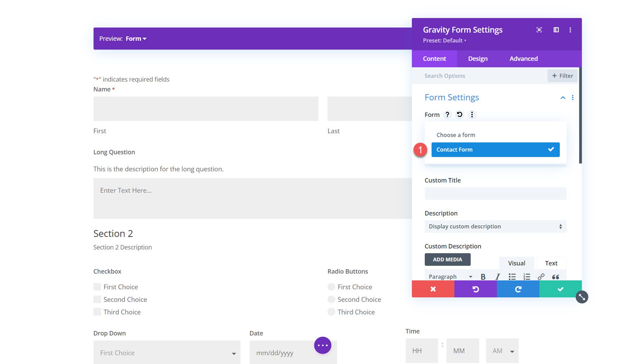Open the Description display mode dropdown

pos(495,226)
